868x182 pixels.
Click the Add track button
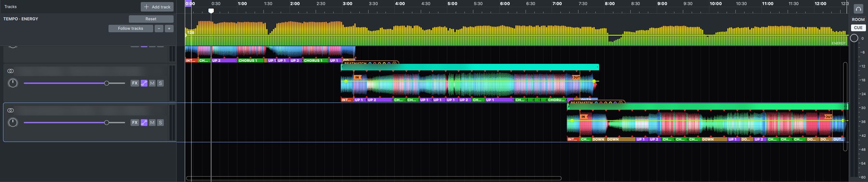pyautogui.click(x=157, y=7)
